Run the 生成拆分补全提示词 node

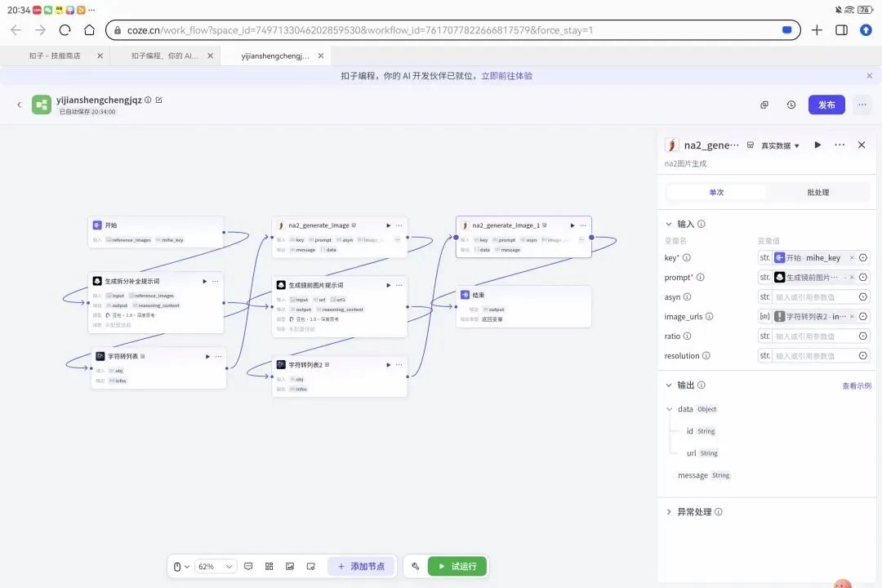click(205, 281)
